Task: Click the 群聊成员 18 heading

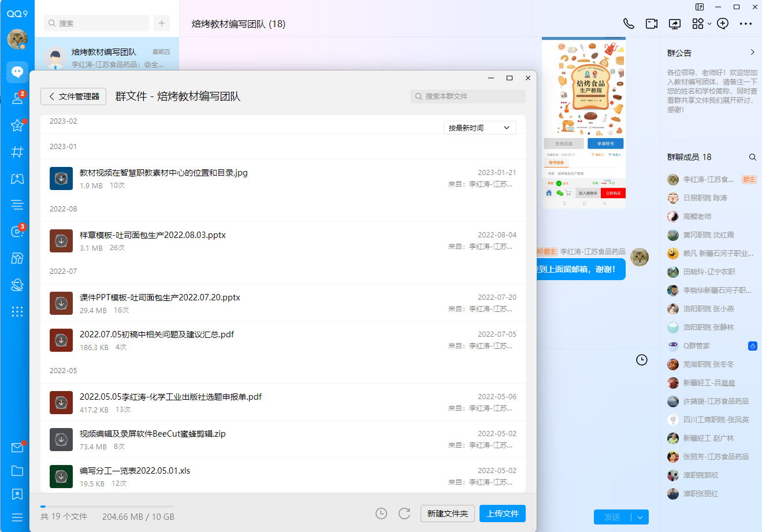Action: (x=689, y=157)
